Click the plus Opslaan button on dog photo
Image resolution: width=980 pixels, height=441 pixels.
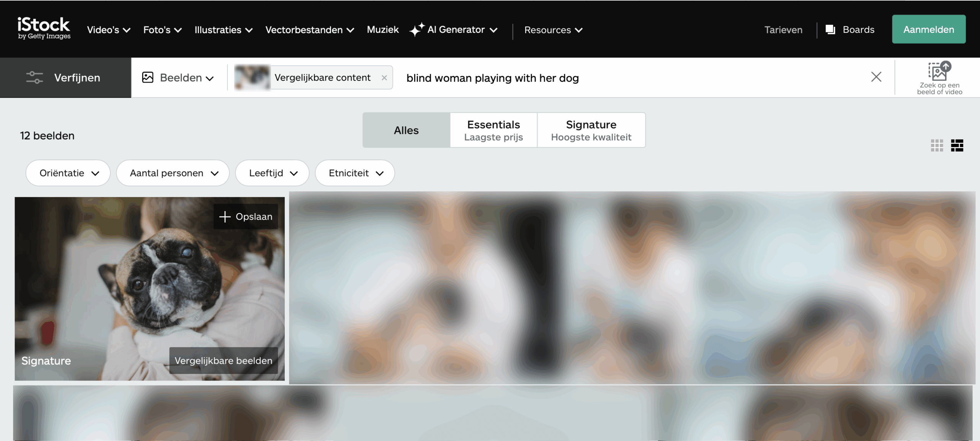point(246,216)
